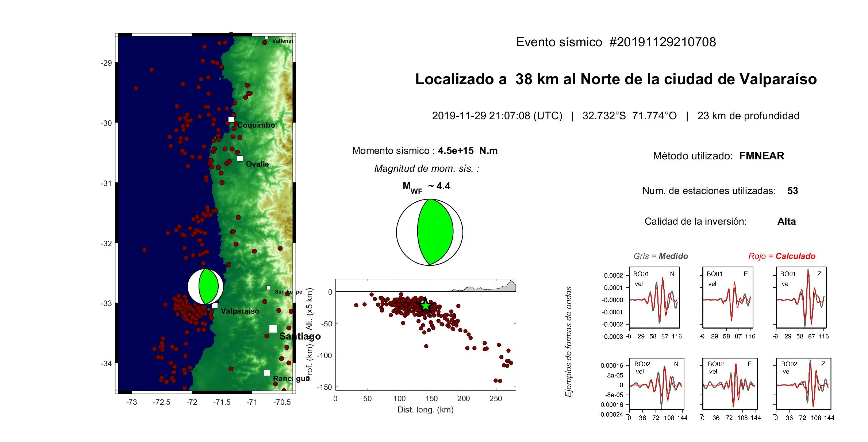Click the large green focal mechanism beachball diagram
Viewport: 868px width, 442px height.
pos(430,232)
